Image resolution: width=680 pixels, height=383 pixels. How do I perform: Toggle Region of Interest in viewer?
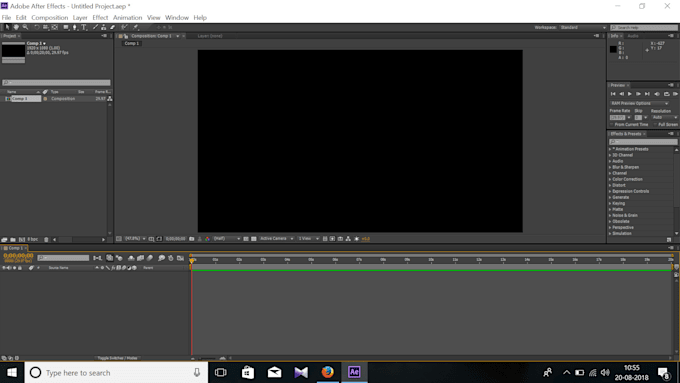point(246,239)
